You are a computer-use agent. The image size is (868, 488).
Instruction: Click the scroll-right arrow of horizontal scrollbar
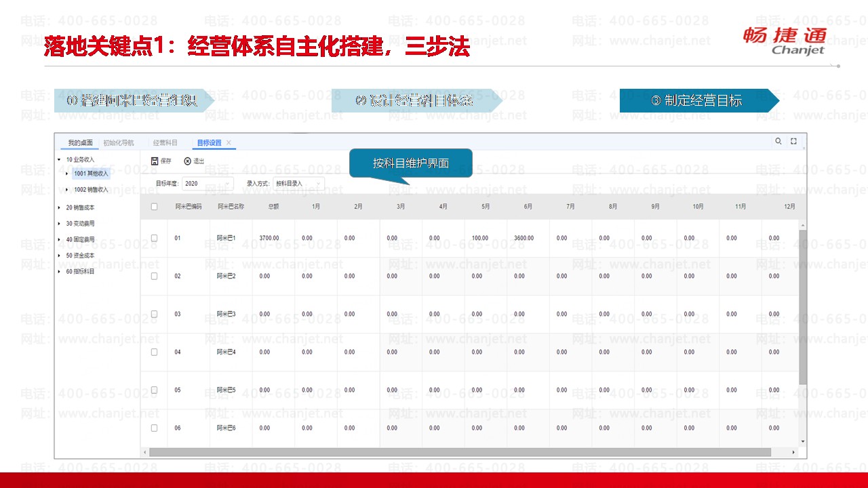pyautogui.click(x=794, y=452)
